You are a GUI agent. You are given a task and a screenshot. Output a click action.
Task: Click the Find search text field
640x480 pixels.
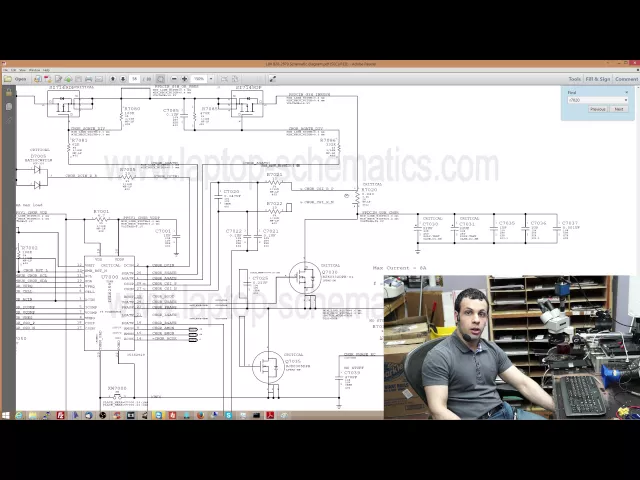click(x=595, y=100)
